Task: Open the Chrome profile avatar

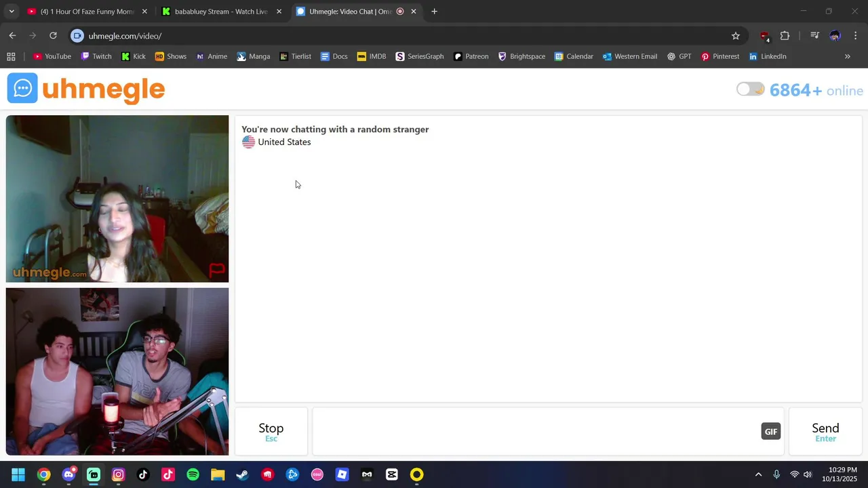Action: point(835,36)
